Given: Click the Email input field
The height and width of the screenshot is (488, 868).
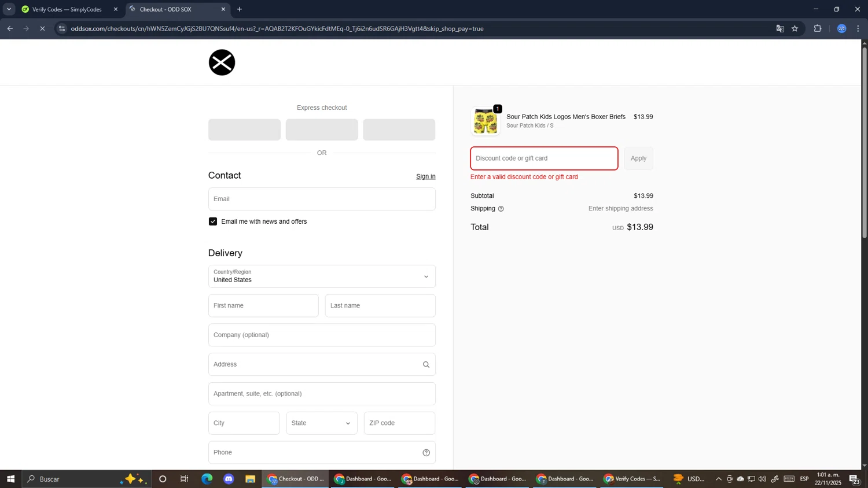Looking at the screenshot, I should 322,199.
